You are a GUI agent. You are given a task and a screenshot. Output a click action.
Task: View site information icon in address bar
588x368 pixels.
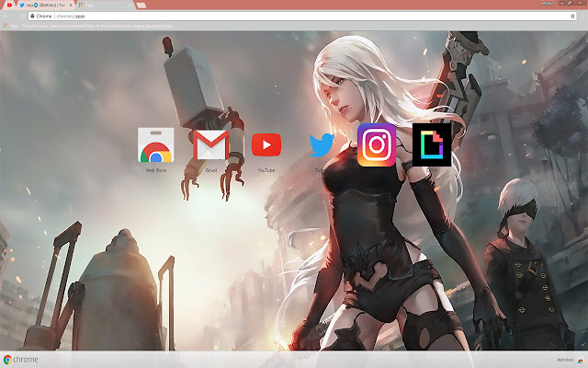coord(33,17)
